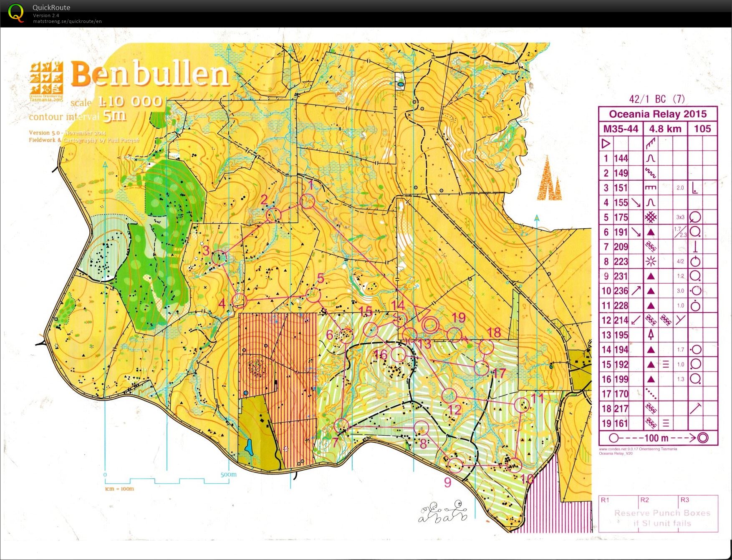
Task: Click the cartoon runners doodle below the map
Action: (x=443, y=512)
